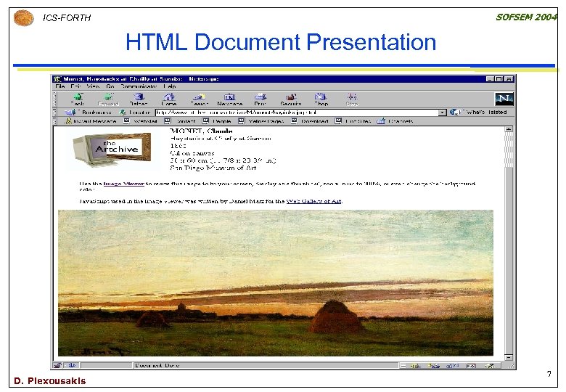The height and width of the screenshot is (392, 566).
Task: Print the page using the Print icon
Action: pos(260,99)
